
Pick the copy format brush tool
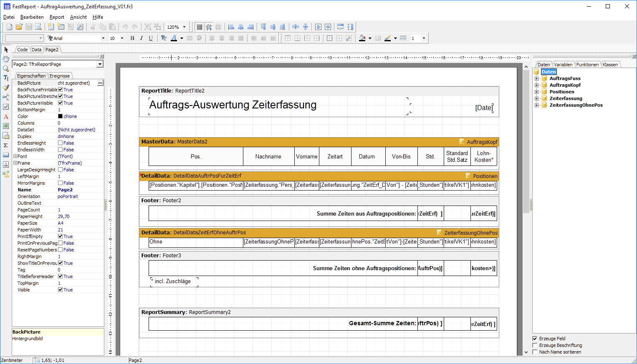(6, 88)
